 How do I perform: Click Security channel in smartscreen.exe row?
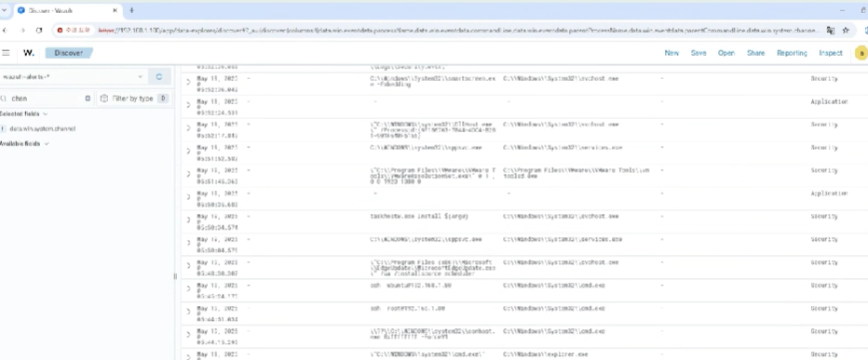coord(824,78)
